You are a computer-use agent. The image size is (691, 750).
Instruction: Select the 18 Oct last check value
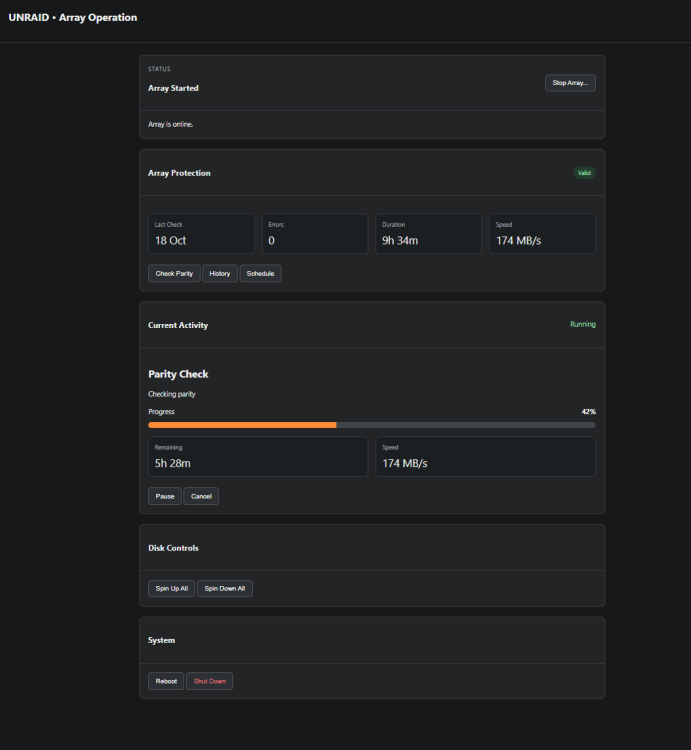pos(170,241)
